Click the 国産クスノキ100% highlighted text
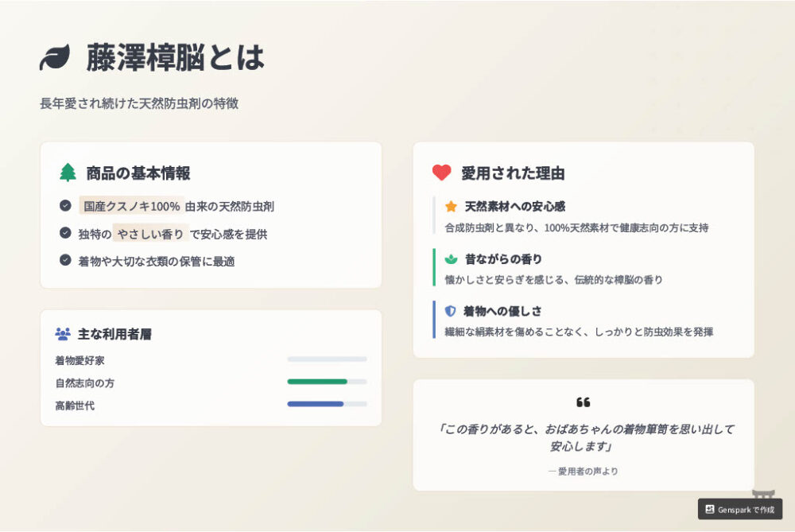This screenshot has height=532, width=795. point(131,206)
